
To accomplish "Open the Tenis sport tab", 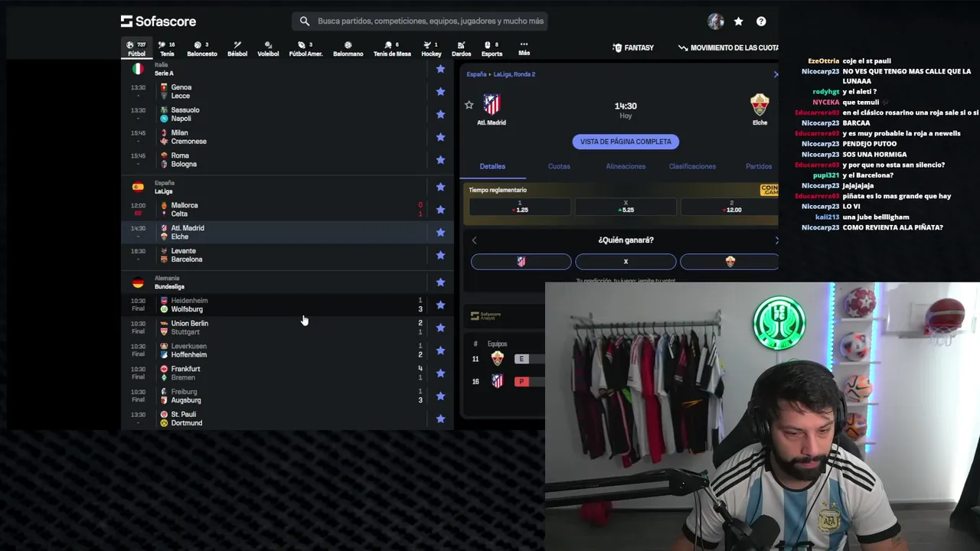I will tap(167, 49).
